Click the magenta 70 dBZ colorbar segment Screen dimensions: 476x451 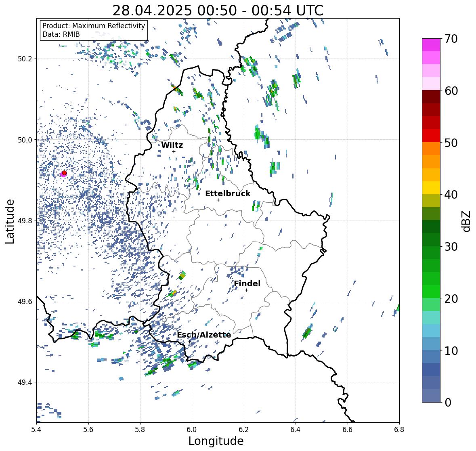[x=431, y=45]
